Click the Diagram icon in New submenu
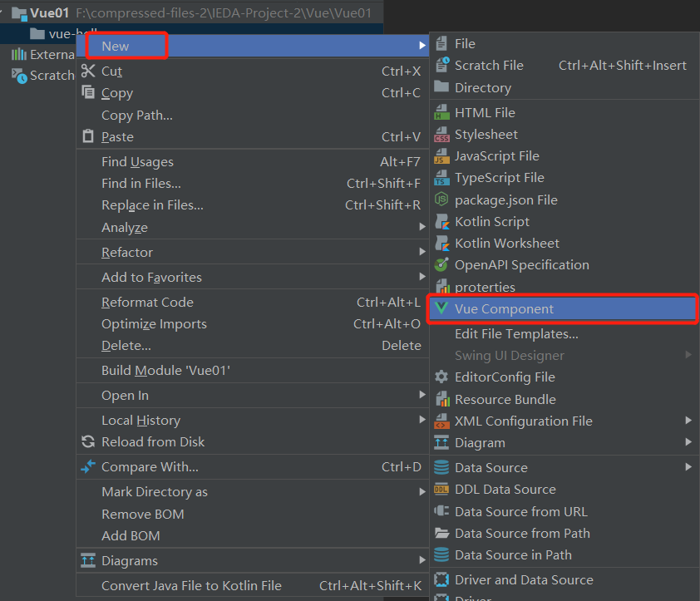 441,442
